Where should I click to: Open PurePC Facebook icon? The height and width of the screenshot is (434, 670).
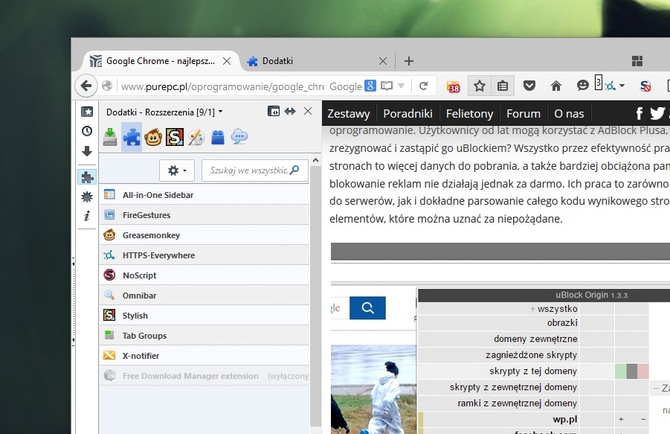coord(639,114)
